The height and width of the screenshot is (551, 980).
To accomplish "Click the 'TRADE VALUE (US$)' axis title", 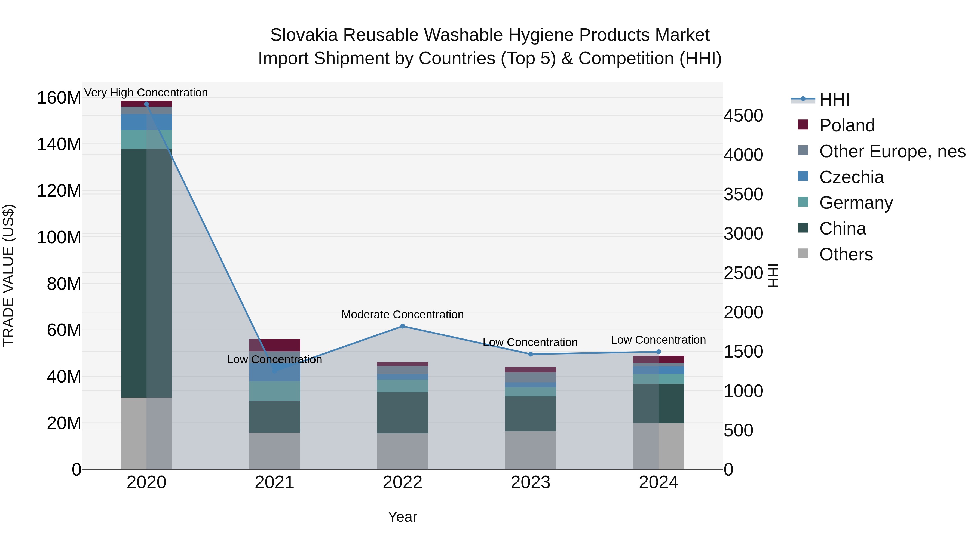I will [8, 275].
